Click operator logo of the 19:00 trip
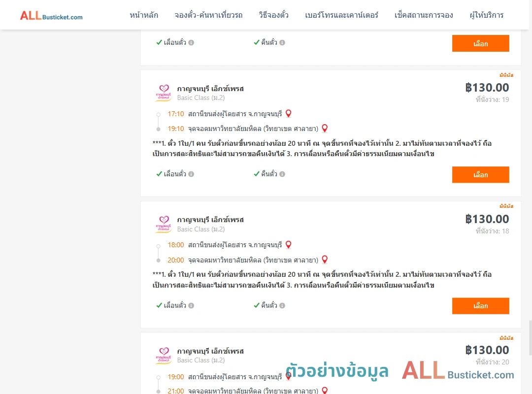 tap(163, 356)
